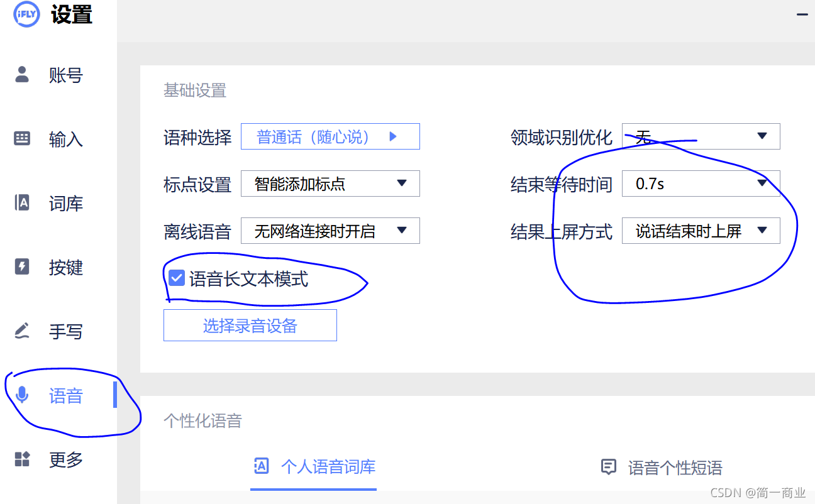Click the lightning icon beside 按键
Screen dimensions: 815x504
coord(22,267)
